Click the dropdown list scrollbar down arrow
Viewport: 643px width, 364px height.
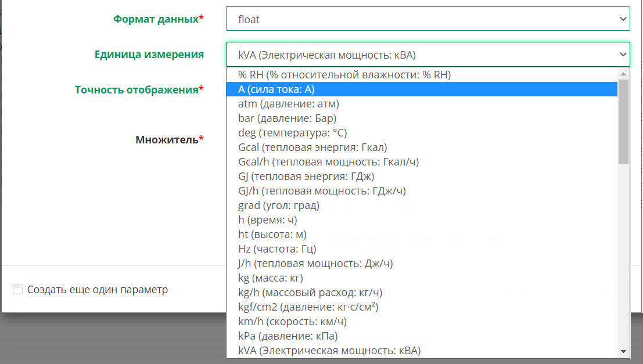(623, 352)
